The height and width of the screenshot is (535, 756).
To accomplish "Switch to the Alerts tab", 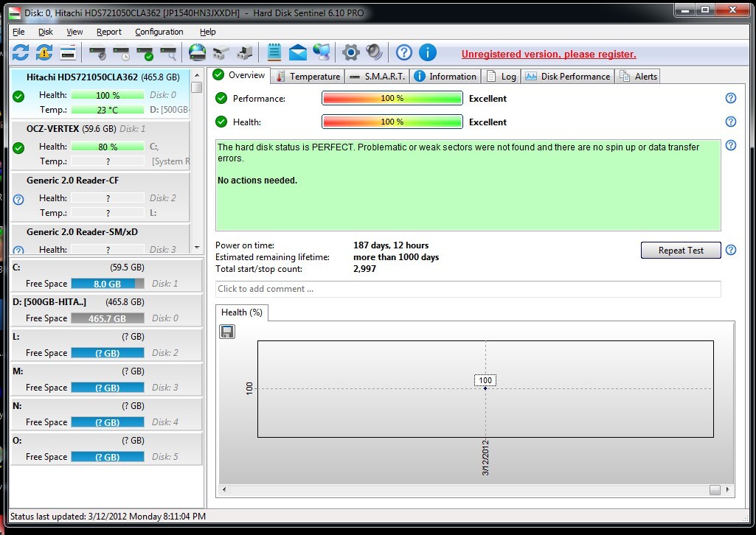I will click(x=638, y=77).
